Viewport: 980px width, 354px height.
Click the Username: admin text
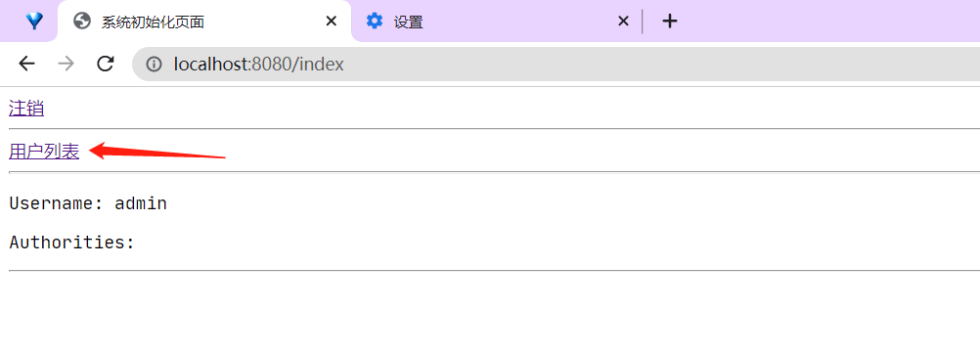[x=88, y=204]
